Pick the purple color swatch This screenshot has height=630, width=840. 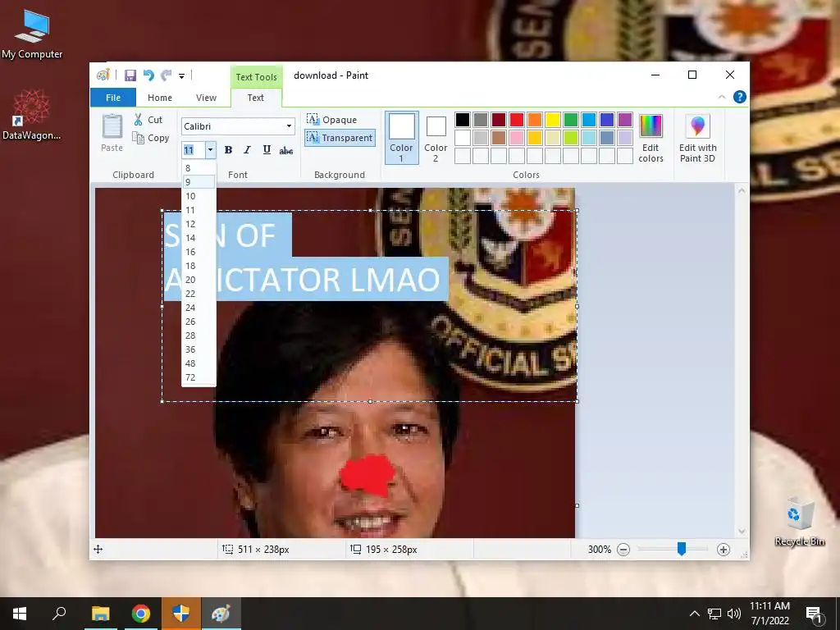click(x=625, y=120)
